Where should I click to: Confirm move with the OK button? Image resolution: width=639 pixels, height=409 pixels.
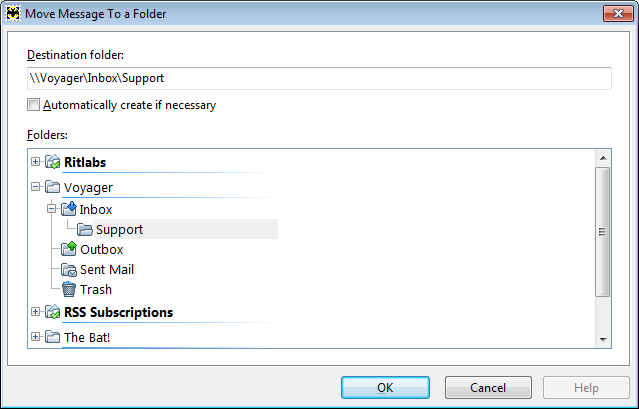[385, 387]
